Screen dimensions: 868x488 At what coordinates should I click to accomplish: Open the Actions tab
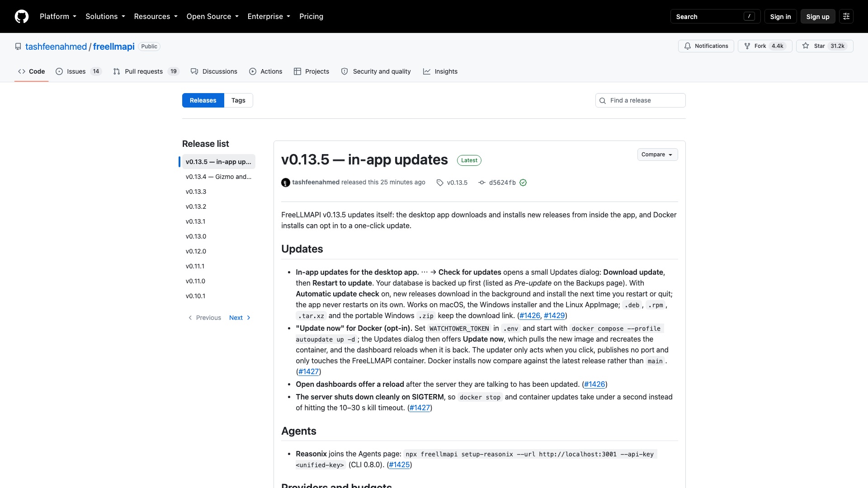266,71
